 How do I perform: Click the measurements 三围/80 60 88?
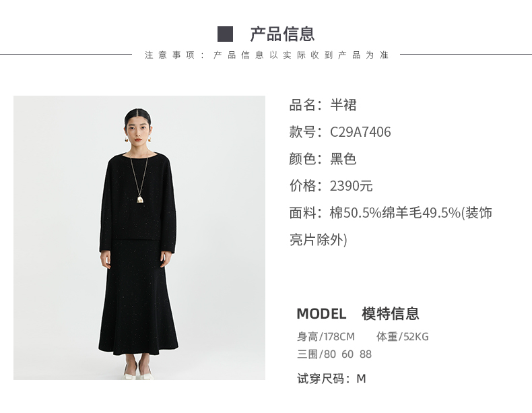click(334, 354)
